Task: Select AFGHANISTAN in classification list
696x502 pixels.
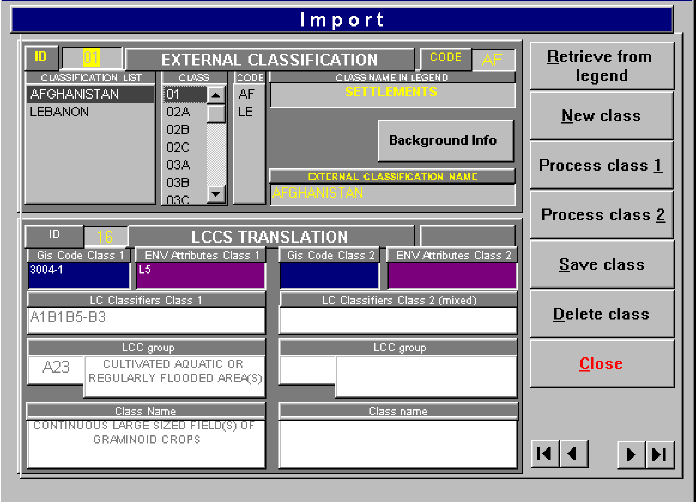Action: click(90, 95)
